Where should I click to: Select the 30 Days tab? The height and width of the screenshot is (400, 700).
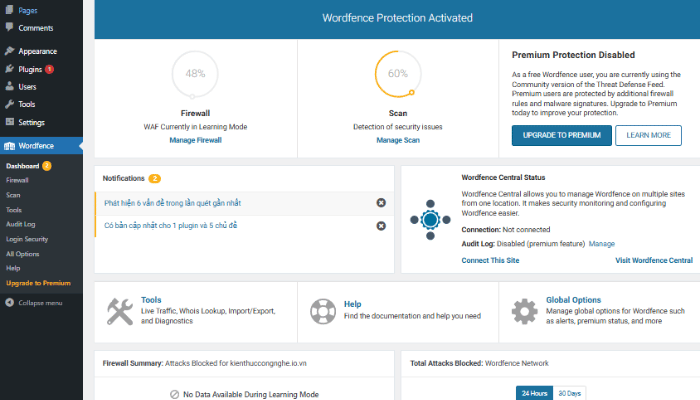coord(570,393)
